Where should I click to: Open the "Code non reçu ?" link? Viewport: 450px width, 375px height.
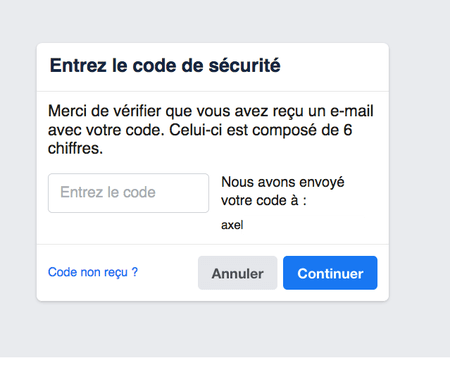coord(93,272)
